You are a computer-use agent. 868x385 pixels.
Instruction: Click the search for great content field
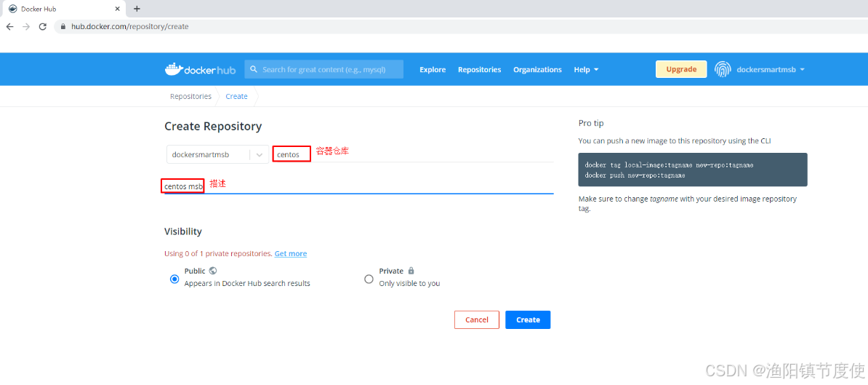tap(324, 69)
